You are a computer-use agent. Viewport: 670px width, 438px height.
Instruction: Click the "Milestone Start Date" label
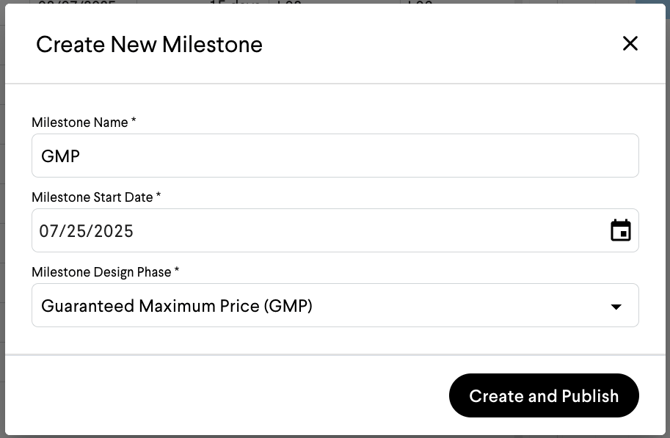[x=92, y=197]
